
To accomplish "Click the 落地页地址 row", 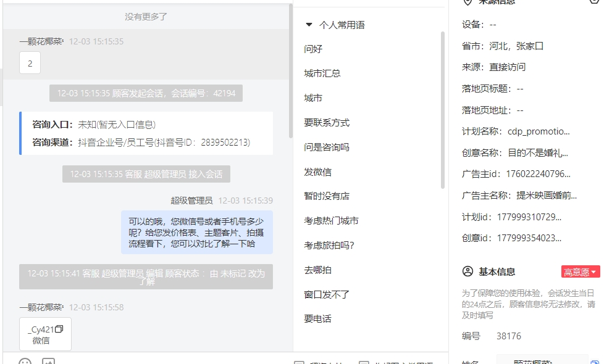I will tap(493, 110).
